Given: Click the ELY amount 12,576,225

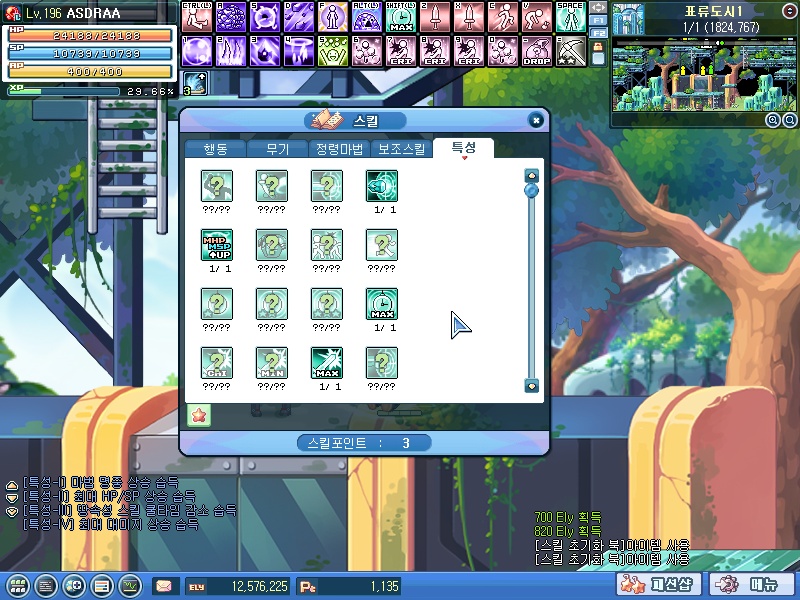Looking at the screenshot, I should click(x=260, y=586).
